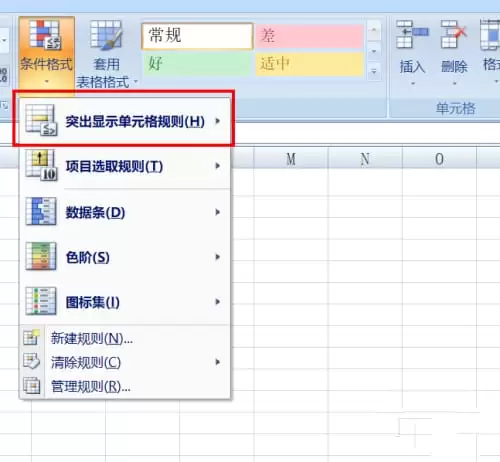Select column M header
This screenshot has height=462, width=500.
click(x=291, y=159)
